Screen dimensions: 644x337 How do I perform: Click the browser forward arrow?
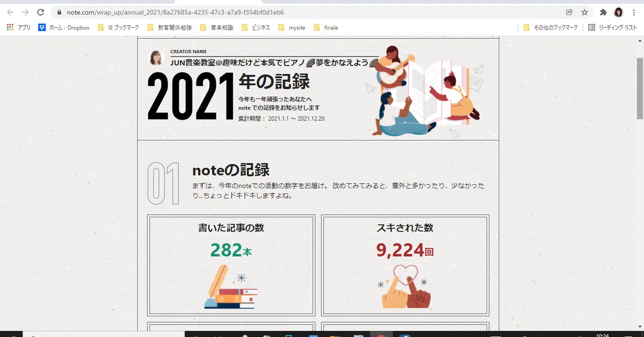coord(25,12)
